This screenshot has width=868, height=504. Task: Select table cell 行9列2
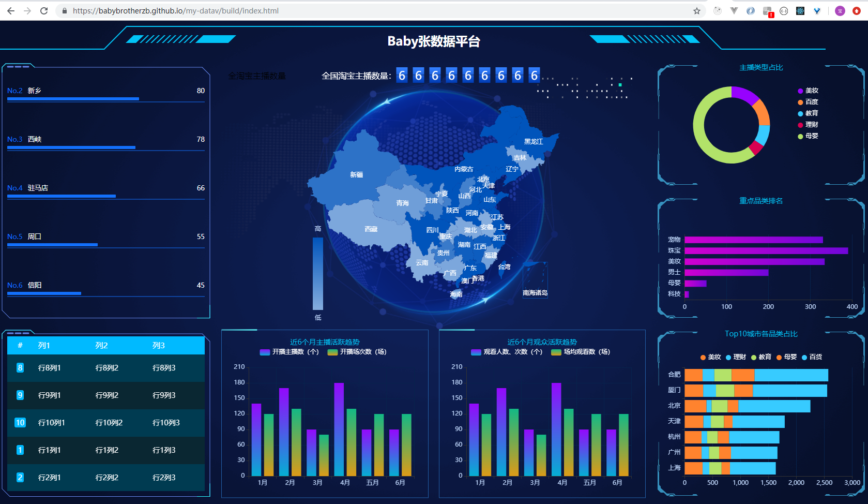pyautogui.click(x=107, y=395)
